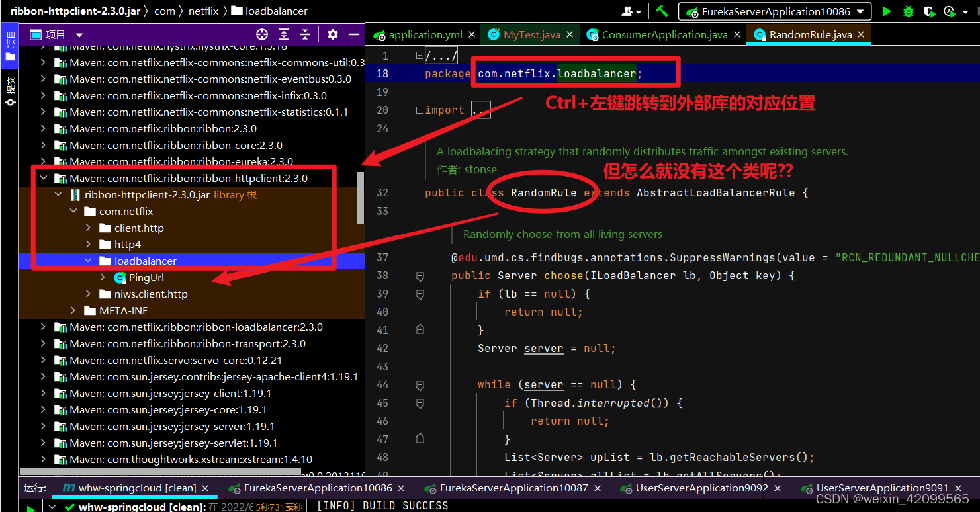The image size is (980, 512).
Task: Switch to EurekaServerApplication10086 run tab
Action: pos(318,488)
